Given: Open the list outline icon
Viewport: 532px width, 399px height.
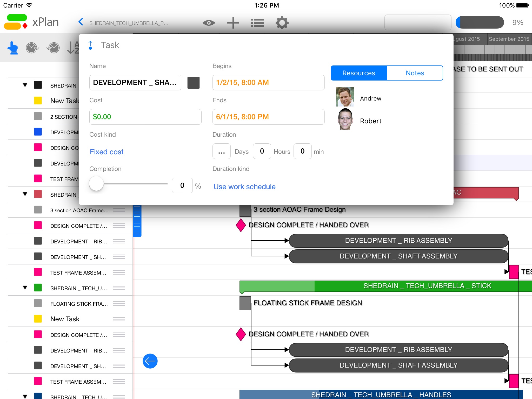Looking at the screenshot, I should coord(257,23).
